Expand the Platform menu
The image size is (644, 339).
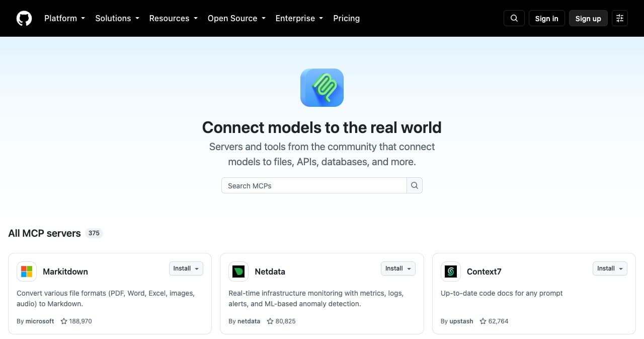(x=64, y=18)
